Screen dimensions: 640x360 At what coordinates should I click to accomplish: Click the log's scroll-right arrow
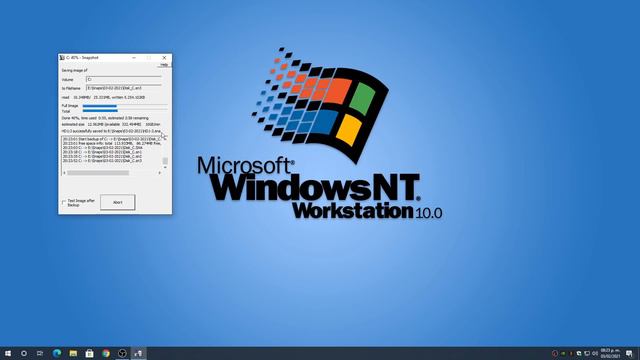[x=160, y=173]
